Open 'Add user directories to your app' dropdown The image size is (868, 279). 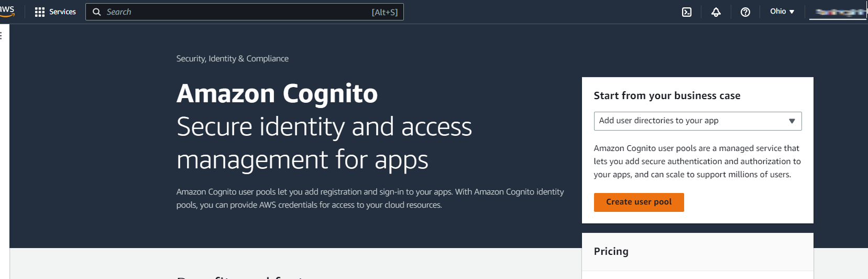pyautogui.click(x=698, y=121)
